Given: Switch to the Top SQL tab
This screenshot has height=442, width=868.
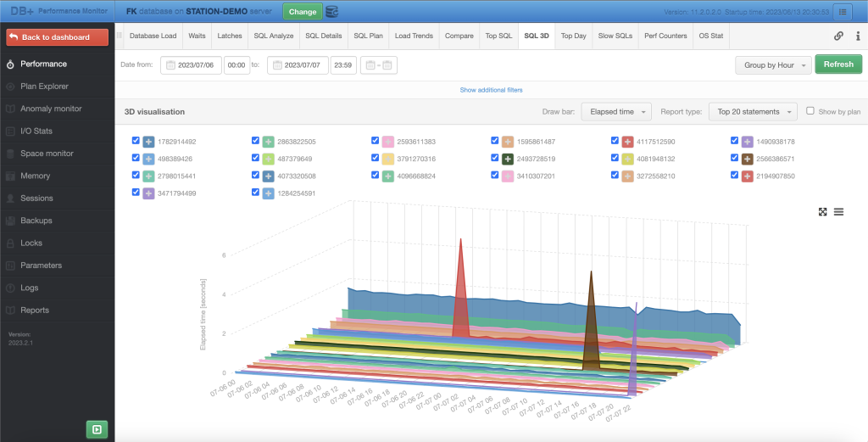Looking at the screenshot, I should point(498,36).
